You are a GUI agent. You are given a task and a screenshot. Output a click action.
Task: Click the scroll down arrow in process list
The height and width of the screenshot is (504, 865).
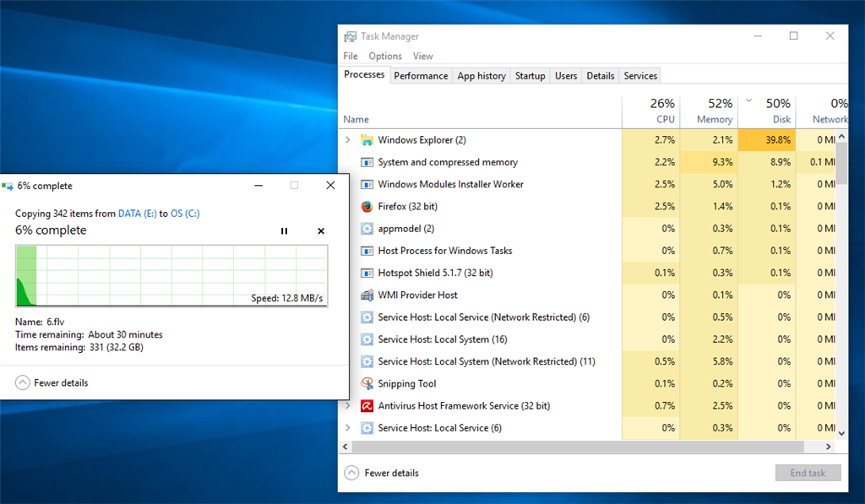(x=841, y=434)
